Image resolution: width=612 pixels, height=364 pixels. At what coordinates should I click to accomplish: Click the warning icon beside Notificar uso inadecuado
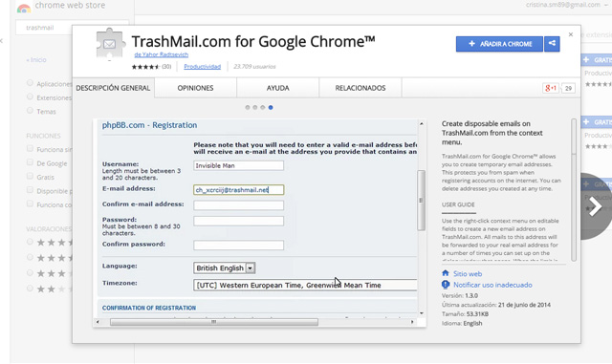pos(446,285)
